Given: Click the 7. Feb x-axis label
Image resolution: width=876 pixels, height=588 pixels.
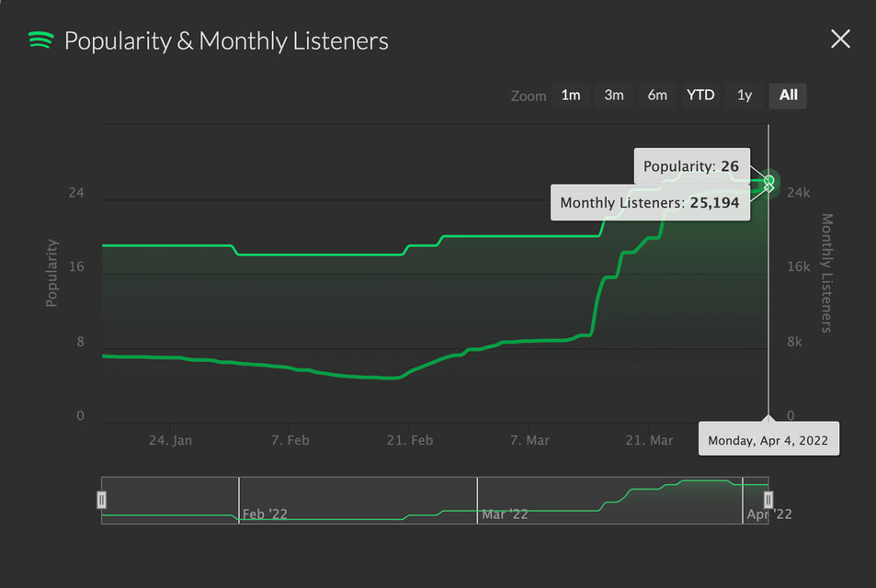Looking at the screenshot, I should pyautogui.click(x=290, y=440).
